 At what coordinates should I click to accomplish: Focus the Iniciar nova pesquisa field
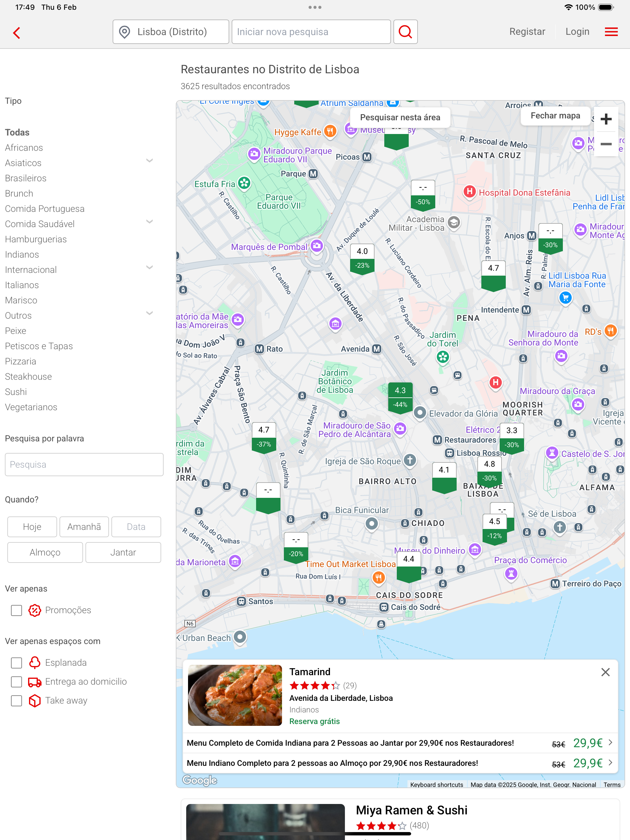tap(311, 32)
